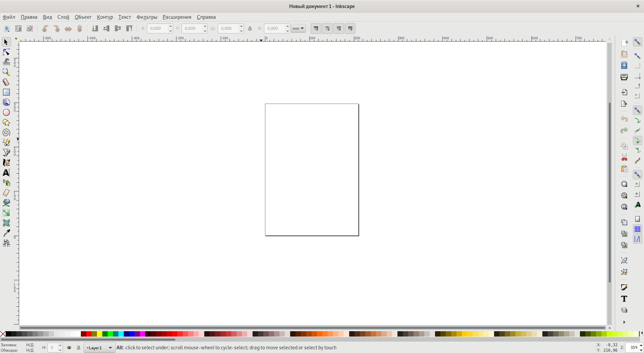Open the Слой menu
The image size is (644, 353).
click(63, 17)
